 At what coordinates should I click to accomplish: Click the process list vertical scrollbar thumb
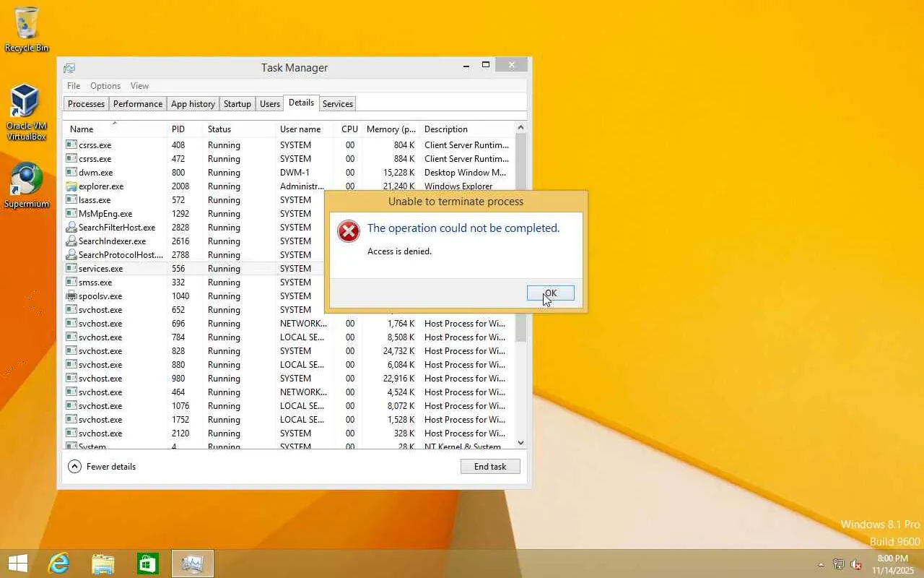(521, 238)
